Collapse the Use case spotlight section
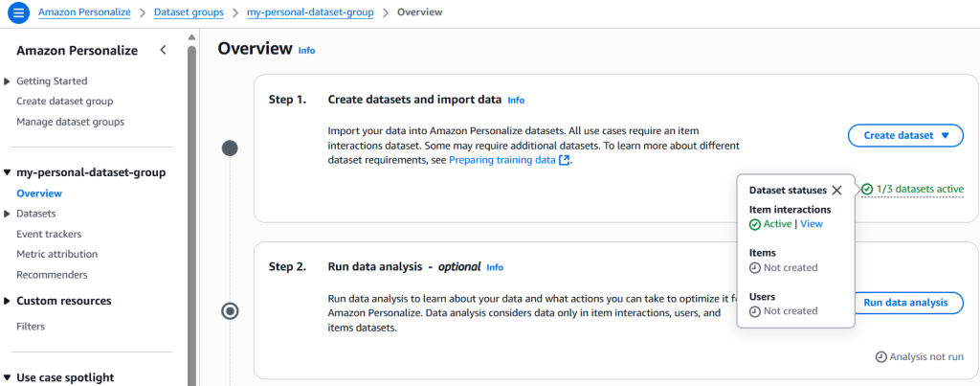The image size is (980, 386). point(7,378)
